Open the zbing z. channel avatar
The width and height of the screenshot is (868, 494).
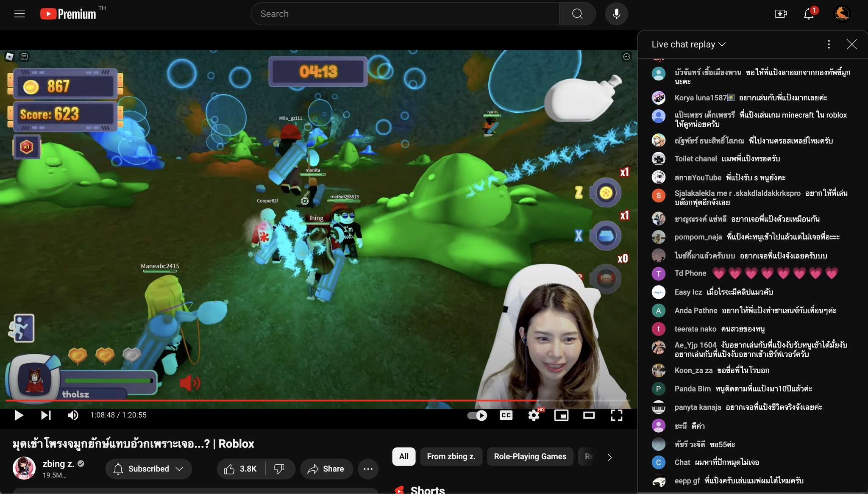tap(24, 468)
